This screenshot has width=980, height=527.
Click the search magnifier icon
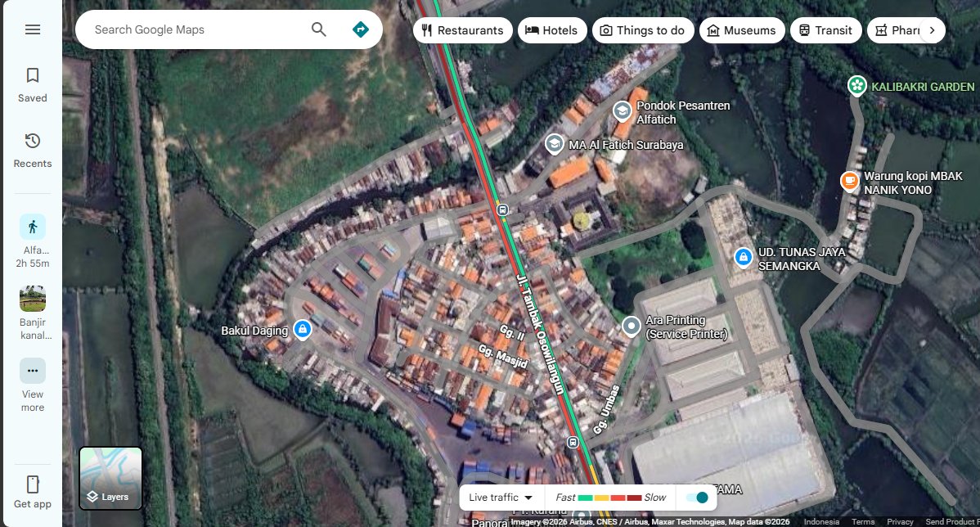[319, 29]
